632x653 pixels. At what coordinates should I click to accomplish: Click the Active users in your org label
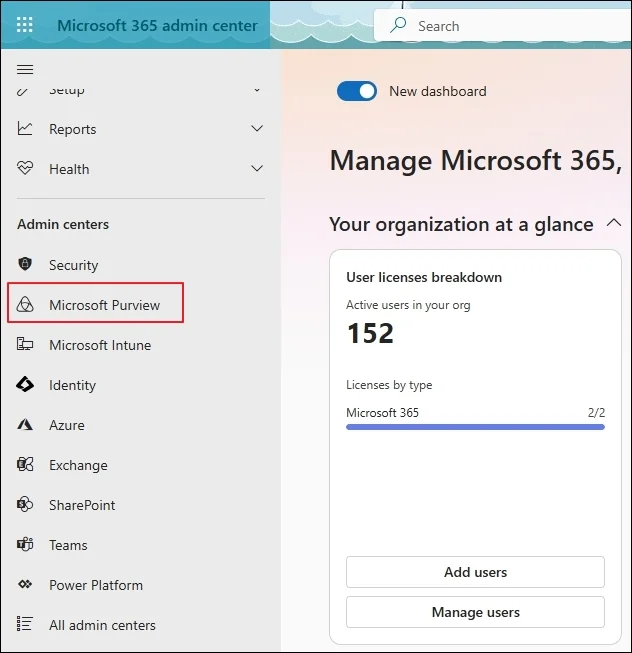click(x=408, y=305)
